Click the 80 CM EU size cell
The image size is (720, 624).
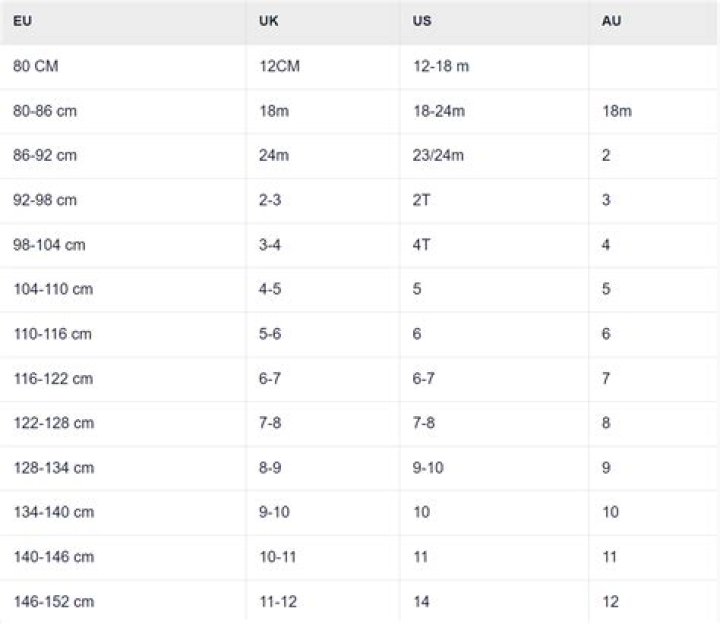38,66
